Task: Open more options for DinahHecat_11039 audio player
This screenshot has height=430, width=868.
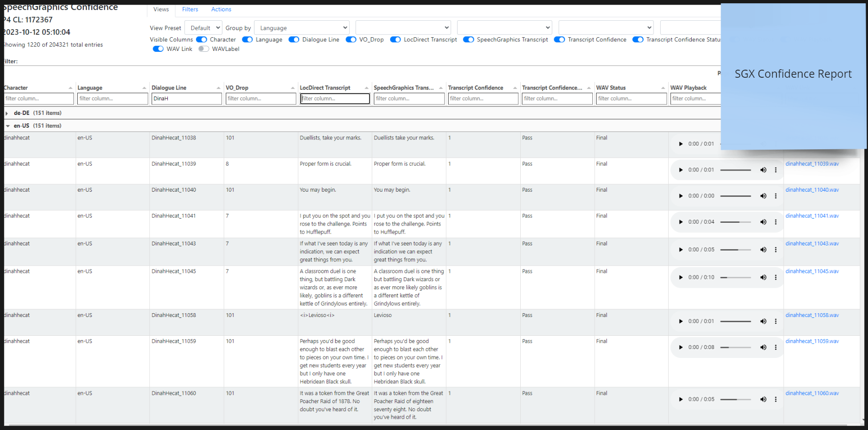Action: (776, 170)
